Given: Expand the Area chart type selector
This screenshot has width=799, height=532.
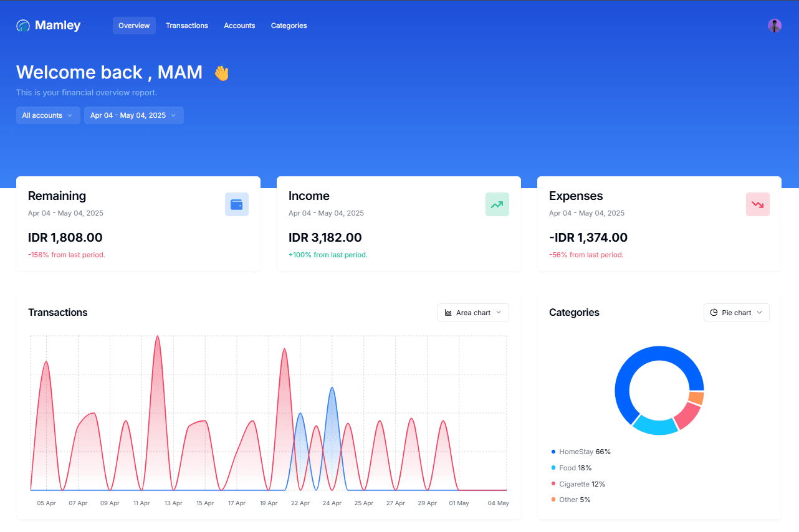Looking at the screenshot, I should coord(473,313).
